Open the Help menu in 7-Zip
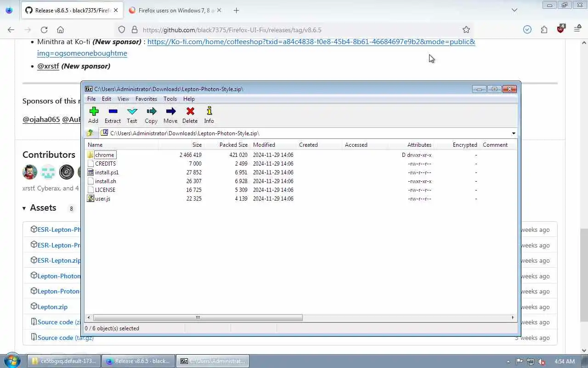Viewport: 588px width, 368px height. coord(189,99)
